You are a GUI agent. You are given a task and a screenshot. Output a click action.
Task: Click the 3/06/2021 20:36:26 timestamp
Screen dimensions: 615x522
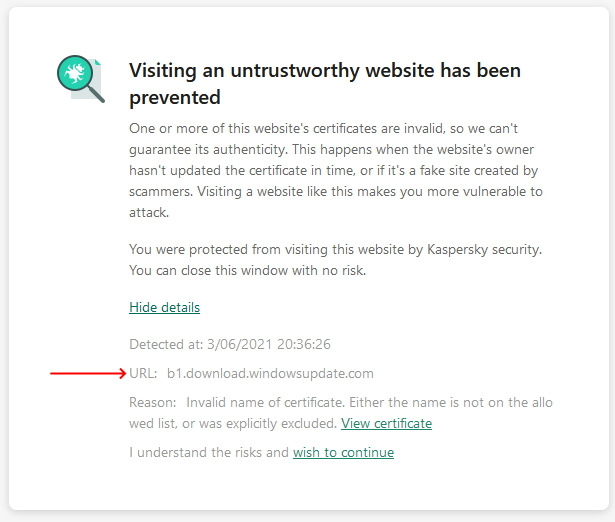270,344
